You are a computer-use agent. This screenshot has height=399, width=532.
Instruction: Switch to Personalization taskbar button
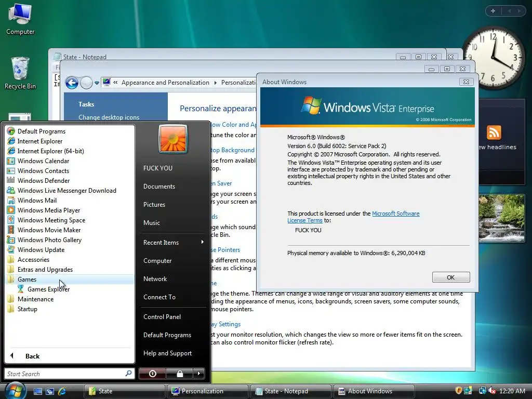click(x=207, y=391)
